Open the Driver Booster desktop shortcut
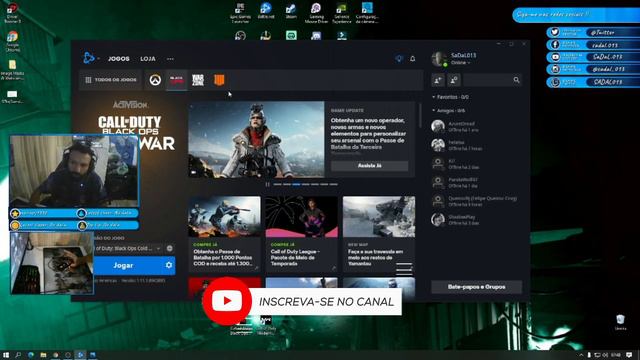Image resolution: width=640 pixels, height=360 pixels. point(12,13)
